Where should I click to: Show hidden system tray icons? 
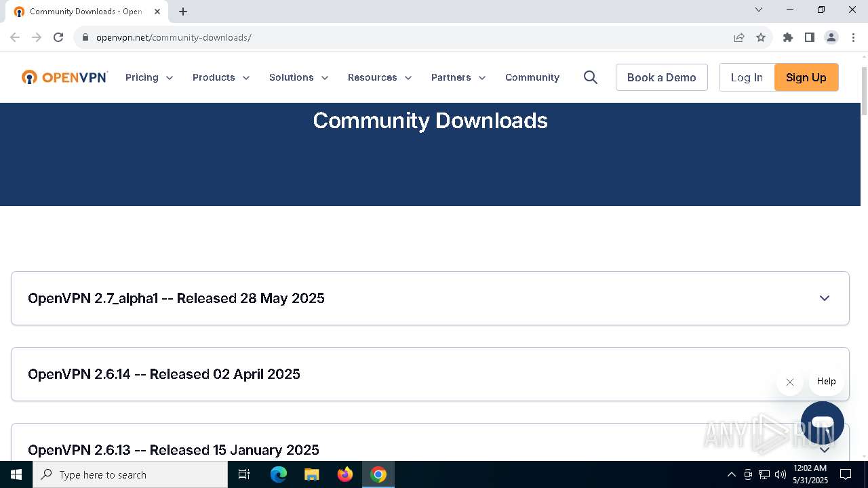tap(731, 474)
